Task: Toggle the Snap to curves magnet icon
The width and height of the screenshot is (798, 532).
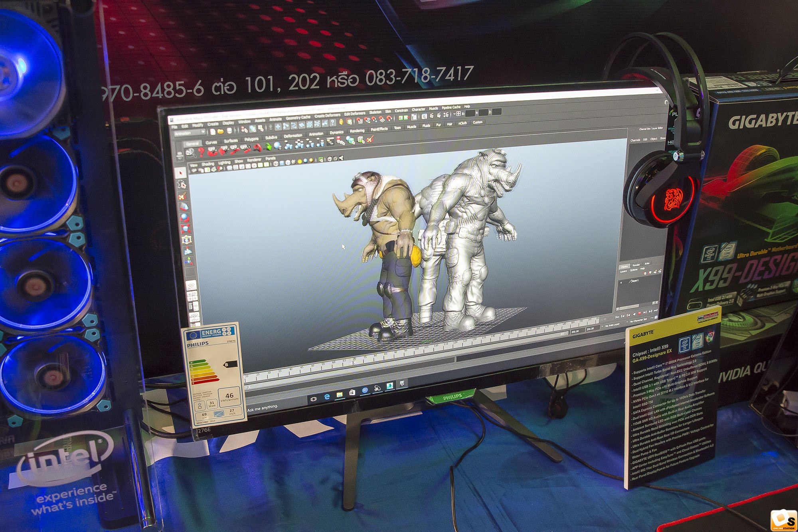Action: 367,120
